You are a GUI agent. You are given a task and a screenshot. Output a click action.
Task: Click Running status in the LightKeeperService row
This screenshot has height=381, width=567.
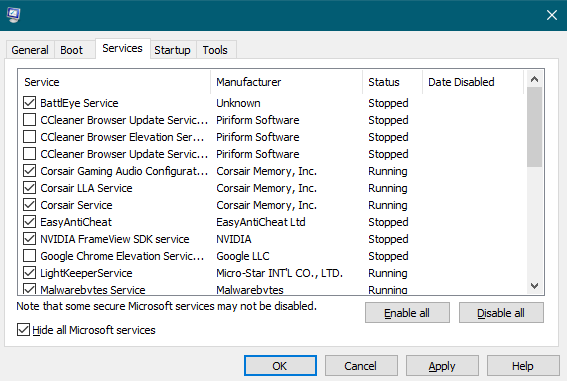[x=388, y=273]
